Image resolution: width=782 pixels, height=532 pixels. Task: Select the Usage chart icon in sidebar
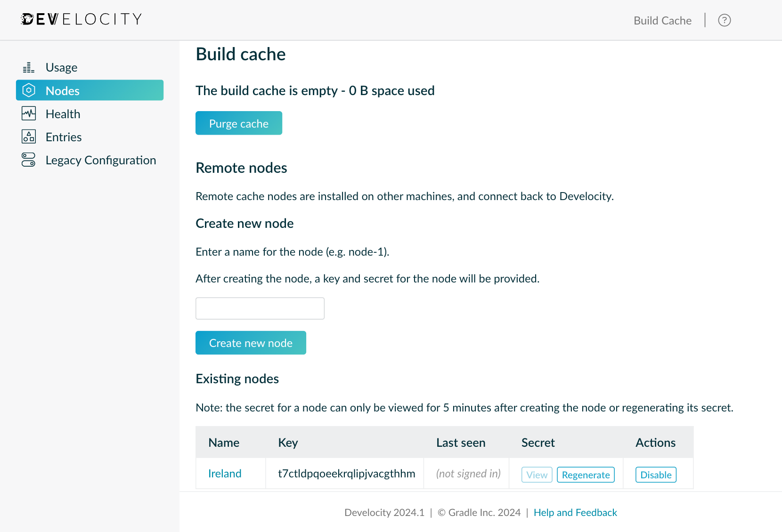28,67
